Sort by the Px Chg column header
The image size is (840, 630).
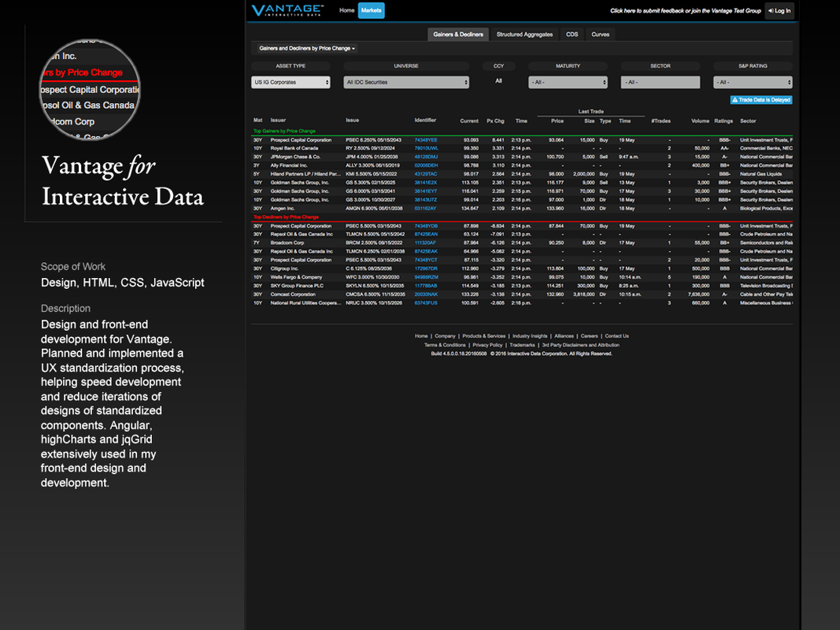pos(495,121)
